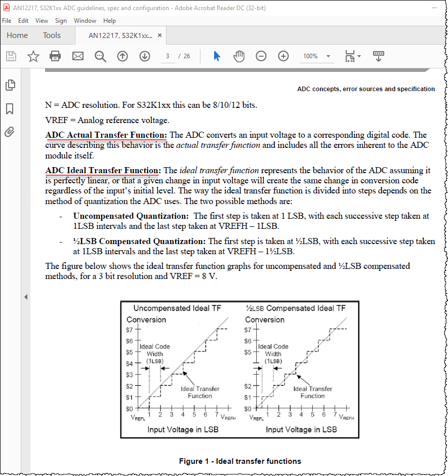Open the Window menu
The image size is (448, 476).
click(x=85, y=21)
